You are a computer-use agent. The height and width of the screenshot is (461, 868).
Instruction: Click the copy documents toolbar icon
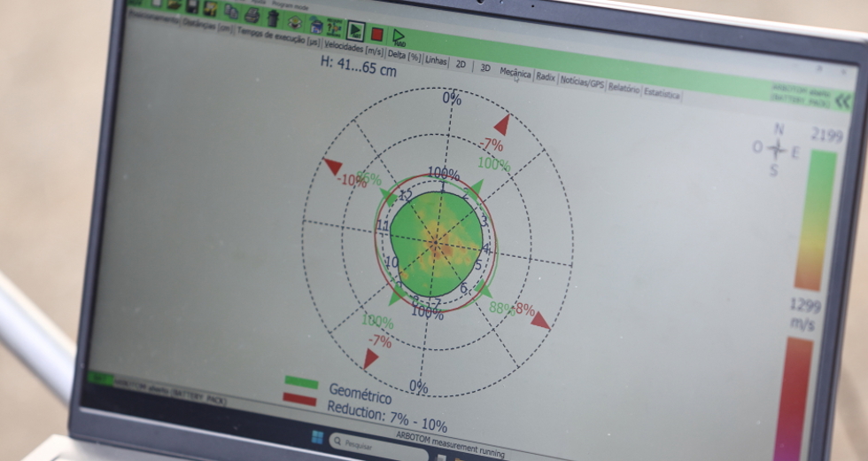click(231, 12)
